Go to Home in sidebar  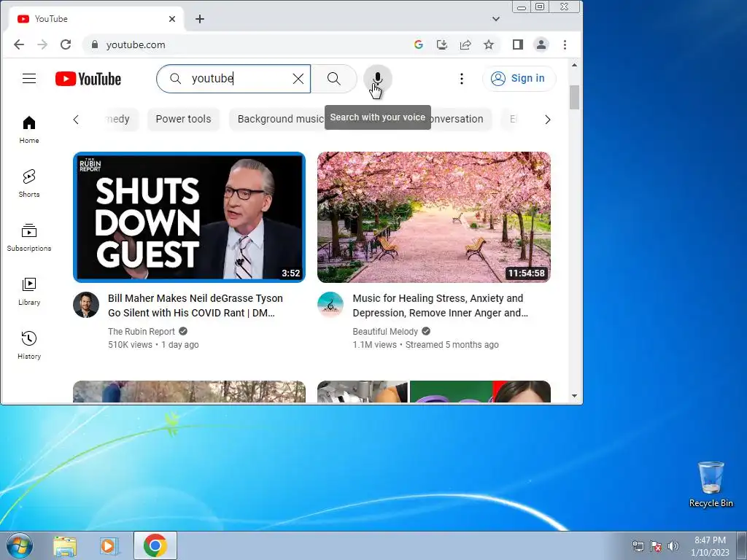29,130
